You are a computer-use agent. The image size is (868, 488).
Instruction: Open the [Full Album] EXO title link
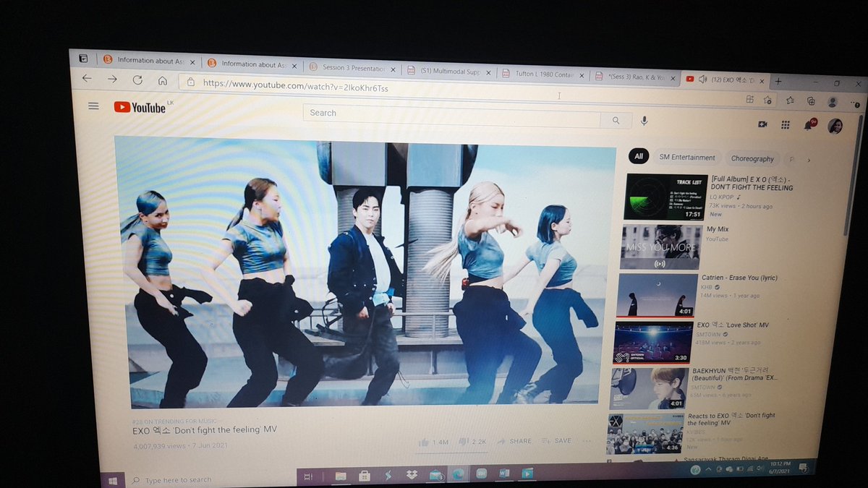click(752, 184)
